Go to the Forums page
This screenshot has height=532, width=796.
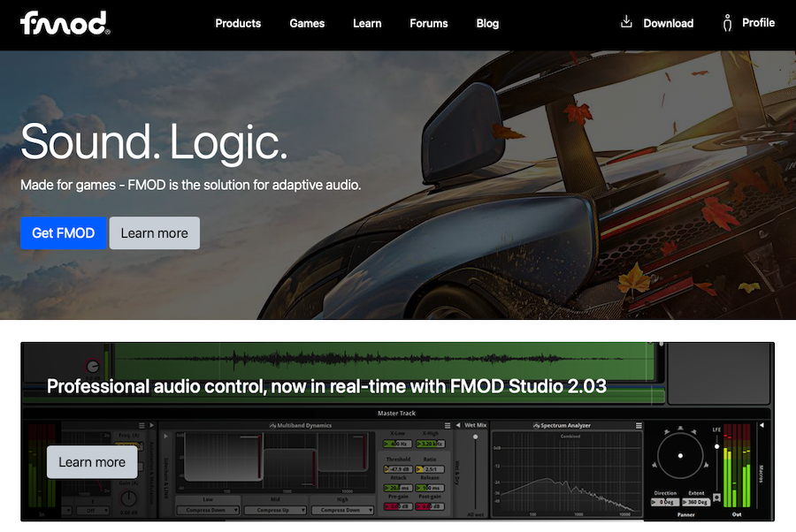tap(429, 23)
